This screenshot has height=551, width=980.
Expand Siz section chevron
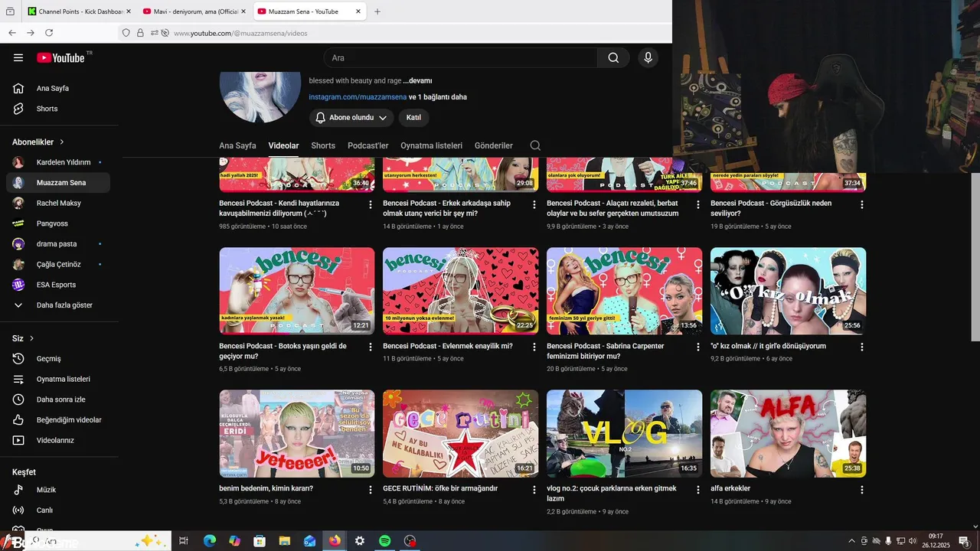point(32,338)
